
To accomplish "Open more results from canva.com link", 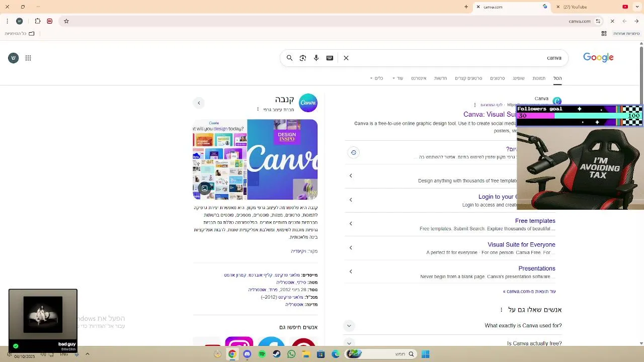I will point(529,291).
